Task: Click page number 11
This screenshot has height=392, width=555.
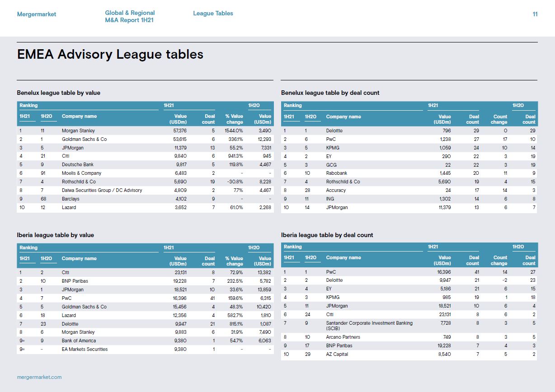Action: 535,14
